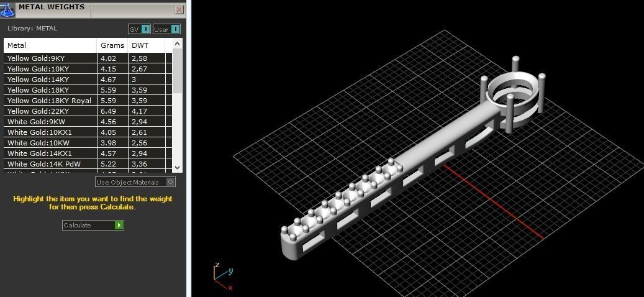644x297 pixels.
Task: Select the Yellow Gold:10KY row
Action: (x=88, y=69)
